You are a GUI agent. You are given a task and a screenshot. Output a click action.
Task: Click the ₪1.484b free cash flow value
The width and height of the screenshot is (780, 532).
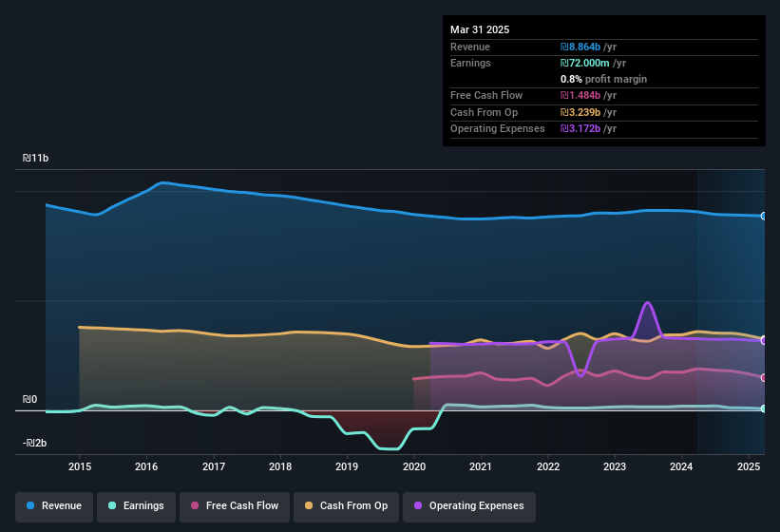(x=580, y=95)
